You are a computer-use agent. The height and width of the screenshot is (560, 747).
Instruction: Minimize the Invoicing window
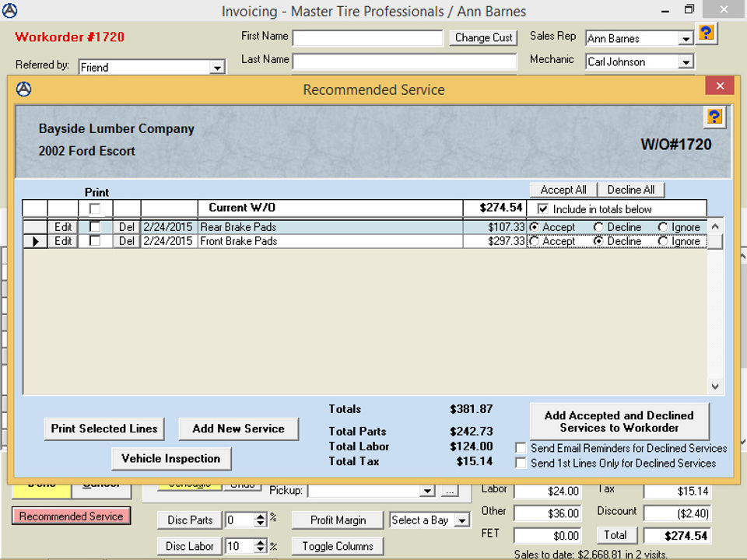[665, 9]
